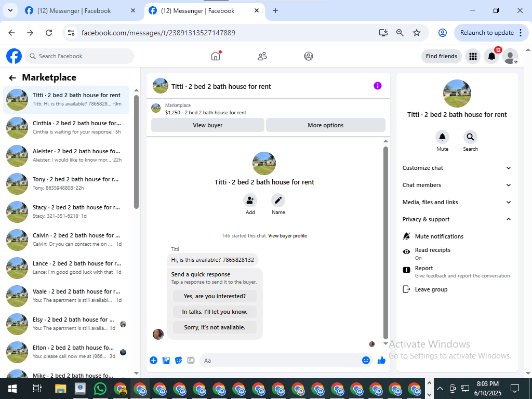Toggle Mute notifications option

click(457, 236)
